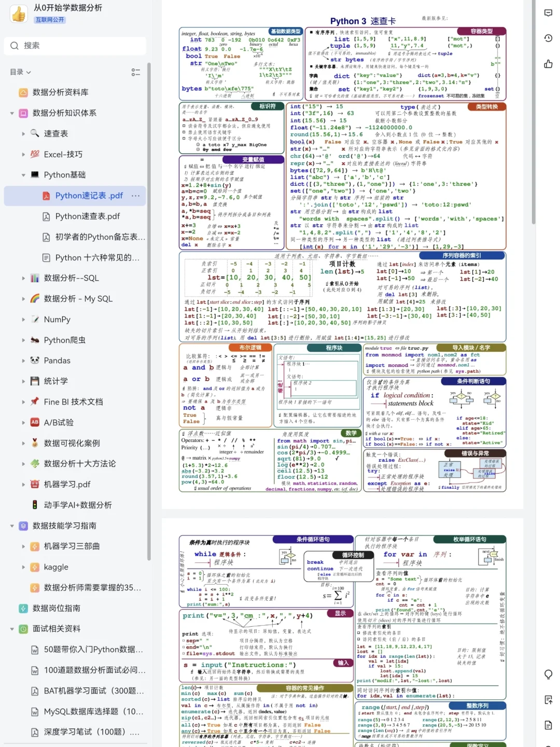
Task: Click the 数据分析资料库 cloud icon
Action: click(23, 93)
